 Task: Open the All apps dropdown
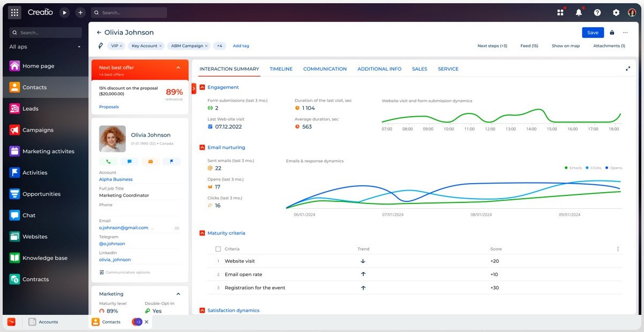coord(45,47)
